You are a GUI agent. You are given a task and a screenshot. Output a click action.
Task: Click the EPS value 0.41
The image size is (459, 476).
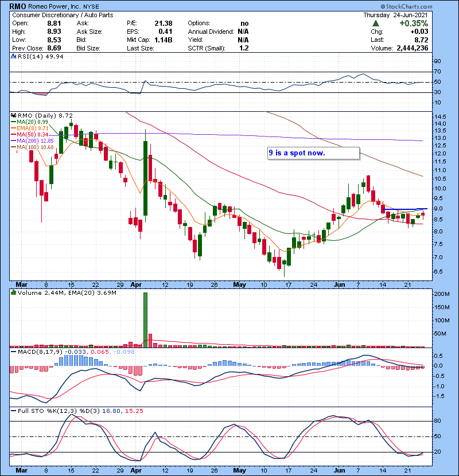[x=165, y=32]
